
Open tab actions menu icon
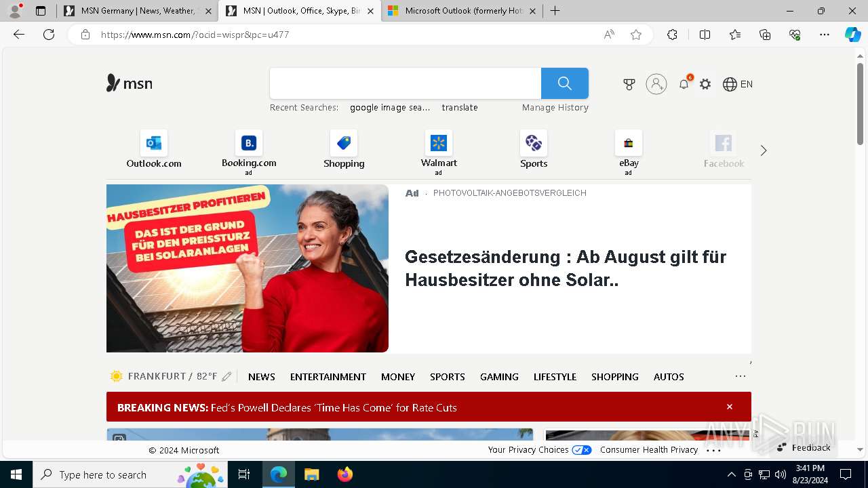coord(41,11)
